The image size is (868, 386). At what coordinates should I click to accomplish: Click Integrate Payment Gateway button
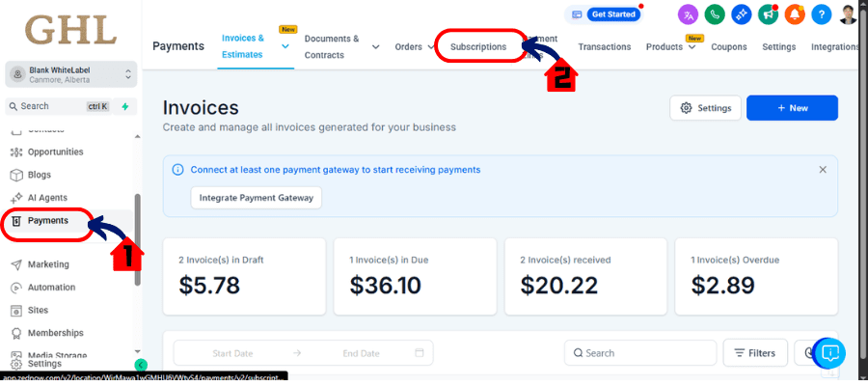257,198
